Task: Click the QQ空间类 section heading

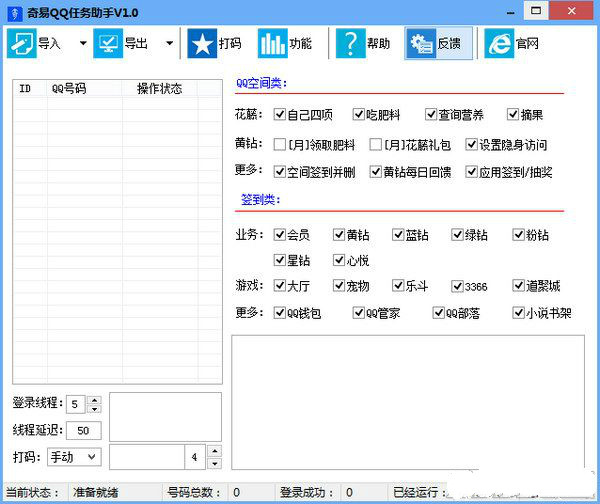Action: click(261, 83)
